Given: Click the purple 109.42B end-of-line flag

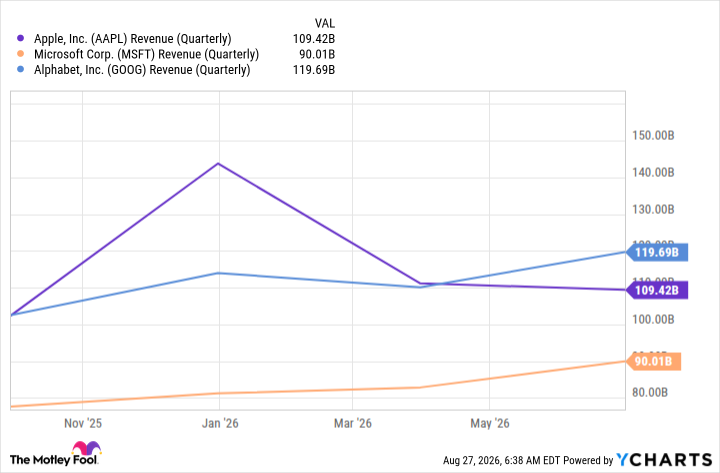Looking at the screenshot, I should (657, 290).
